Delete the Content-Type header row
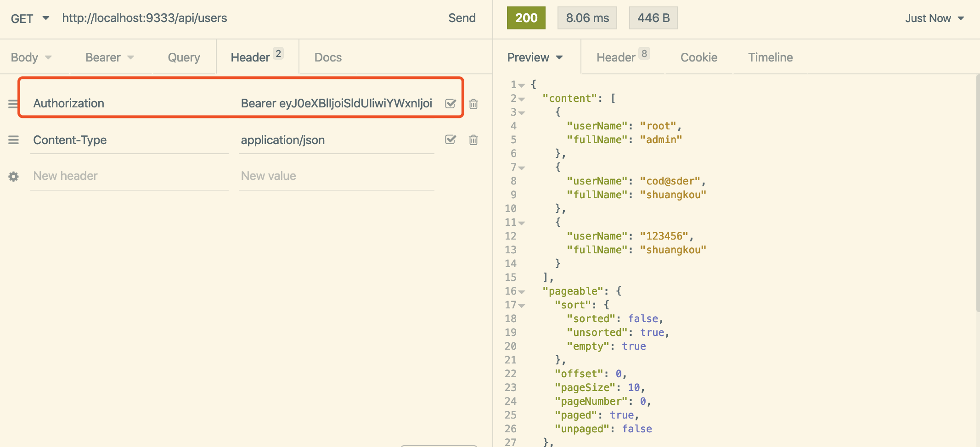 [x=473, y=140]
